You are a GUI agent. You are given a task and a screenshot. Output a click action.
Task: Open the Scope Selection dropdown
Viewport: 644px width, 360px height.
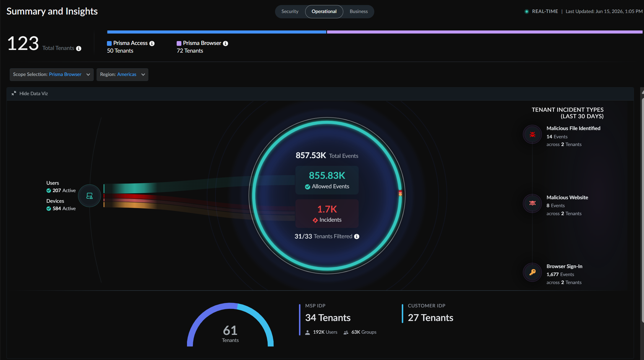pyautogui.click(x=52, y=74)
